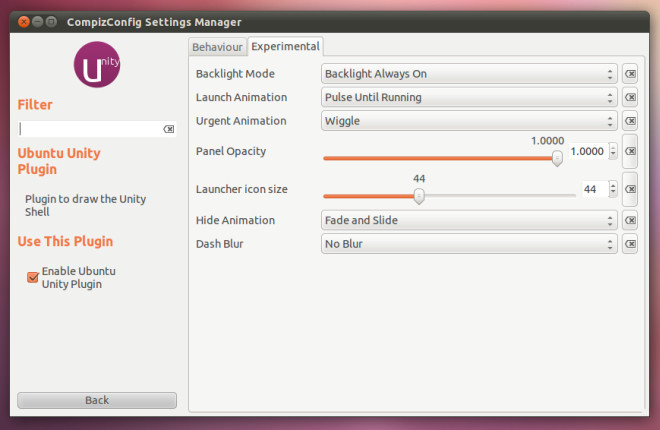This screenshot has height=430, width=660.
Task: Select the Experimental tab
Action: click(285, 46)
